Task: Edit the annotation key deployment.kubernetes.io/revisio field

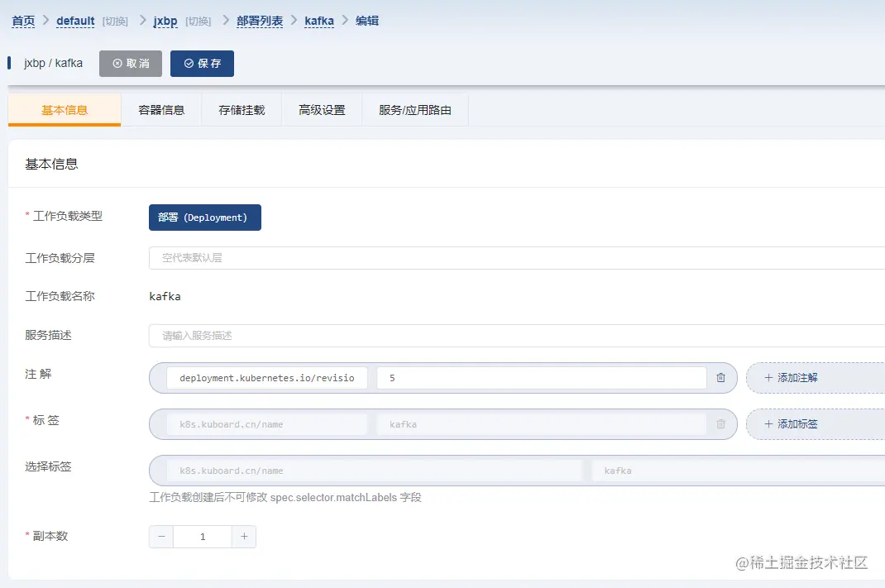Action: tap(267, 378)
